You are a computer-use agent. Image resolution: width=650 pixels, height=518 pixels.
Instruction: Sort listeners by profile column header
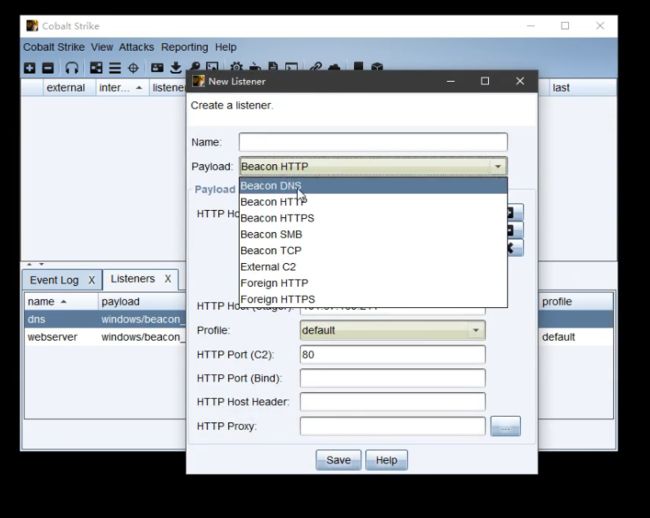click(575, 302)
